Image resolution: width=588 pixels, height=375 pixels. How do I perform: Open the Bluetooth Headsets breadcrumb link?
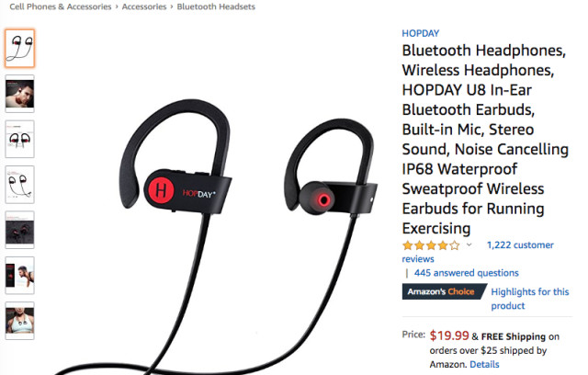[x=216, y=6]
